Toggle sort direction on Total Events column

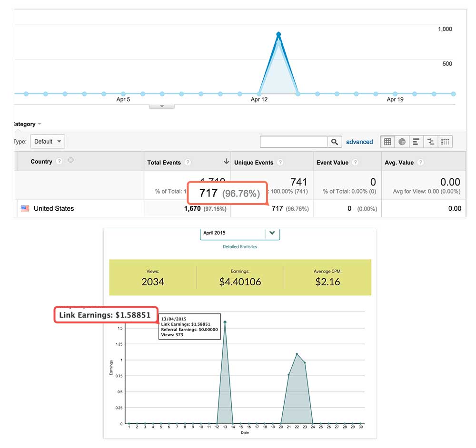click(x=227, y=161)
